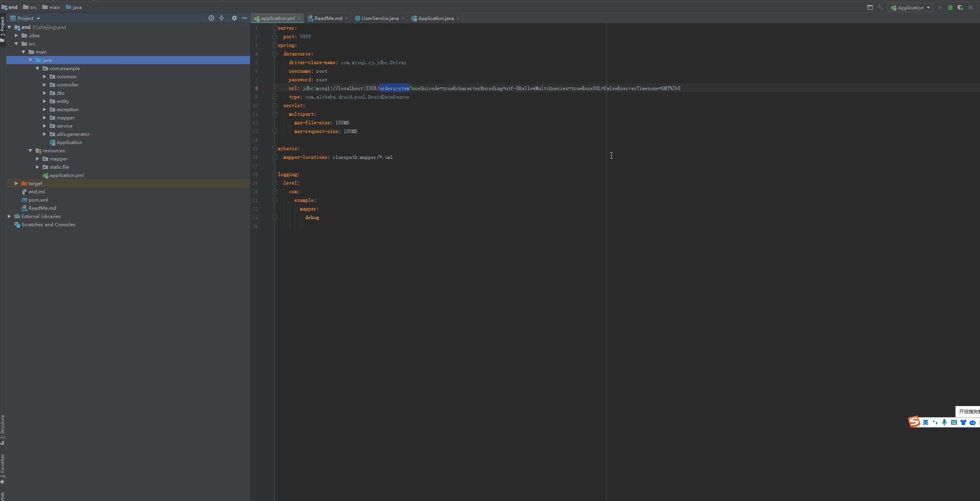
Task: Select the exception package
Action: (x=67, y=110)
